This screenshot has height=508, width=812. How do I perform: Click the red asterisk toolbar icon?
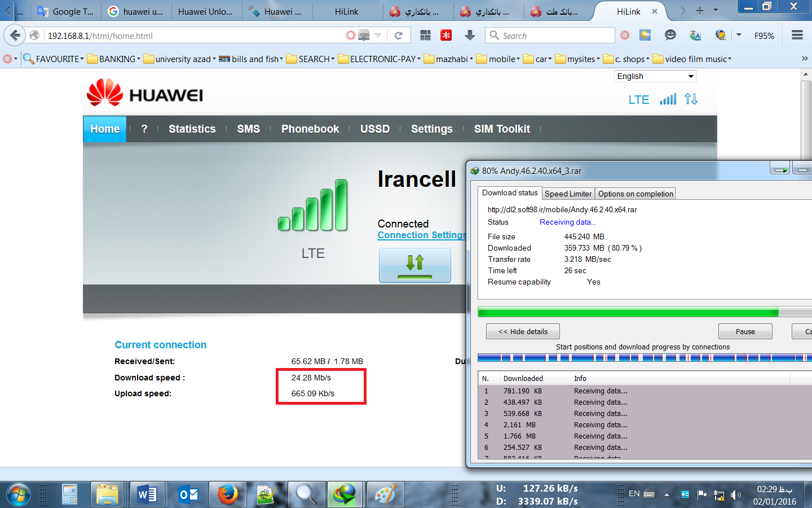click(x=446, y=36)
